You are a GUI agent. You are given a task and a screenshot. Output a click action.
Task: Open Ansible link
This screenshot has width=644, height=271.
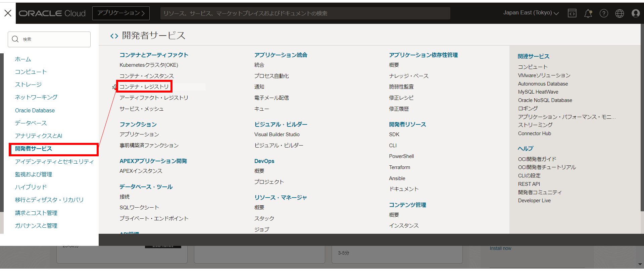(397, 178)
